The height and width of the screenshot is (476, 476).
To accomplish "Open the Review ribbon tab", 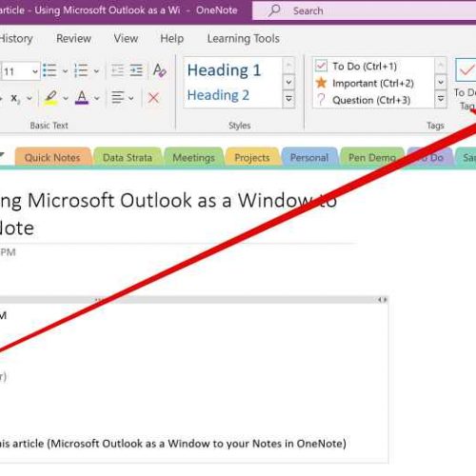I will [x=73, y=38].
